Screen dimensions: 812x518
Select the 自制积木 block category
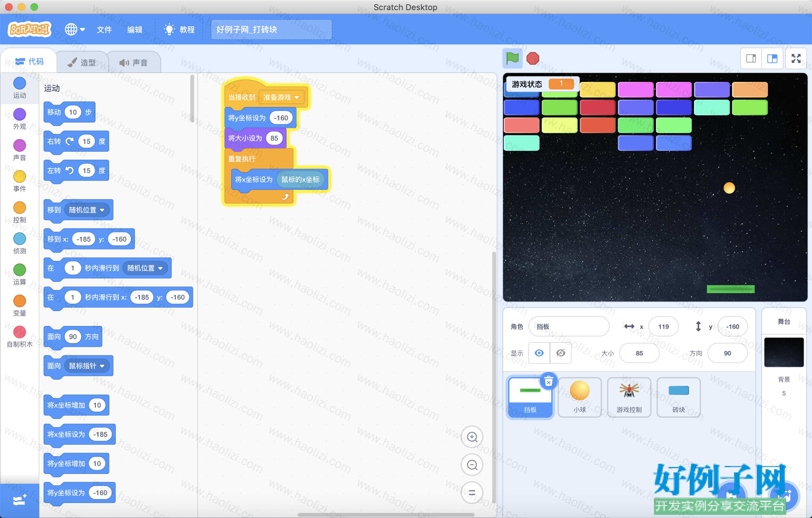(20, 337)
